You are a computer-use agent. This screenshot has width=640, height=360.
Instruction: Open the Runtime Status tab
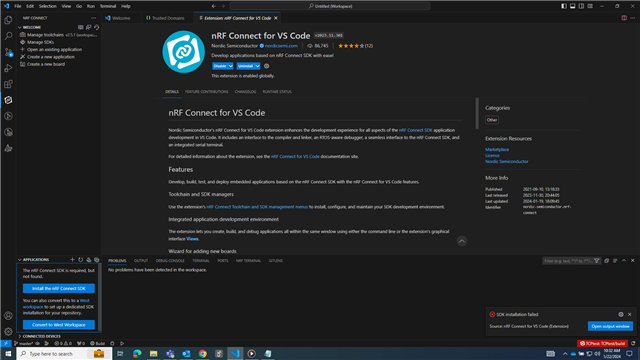tap(277, 92)
